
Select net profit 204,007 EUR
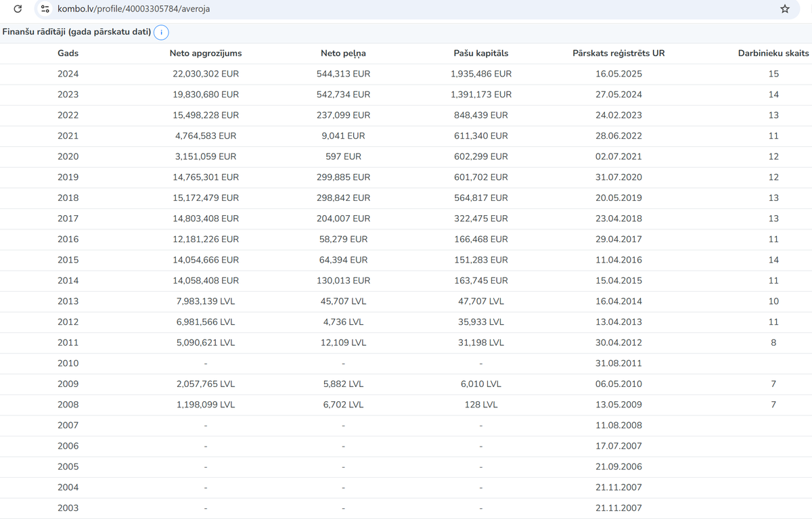tap(343, 219)
